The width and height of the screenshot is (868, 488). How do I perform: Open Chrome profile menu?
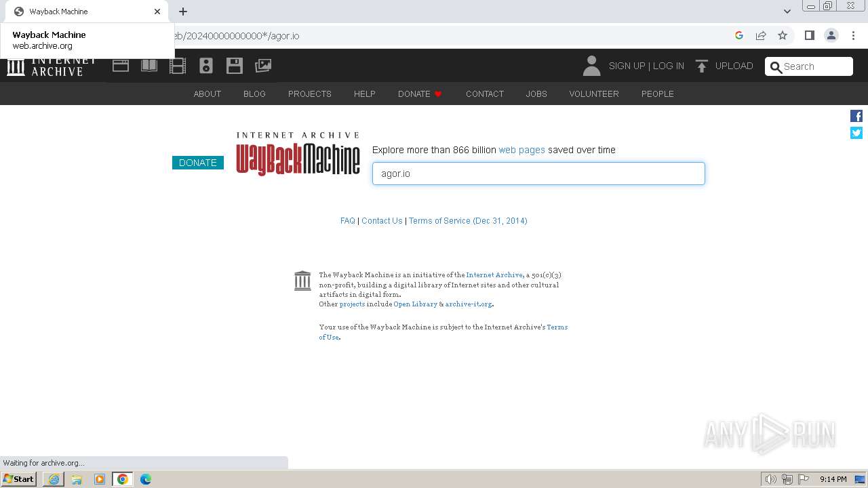coord(831,35)
